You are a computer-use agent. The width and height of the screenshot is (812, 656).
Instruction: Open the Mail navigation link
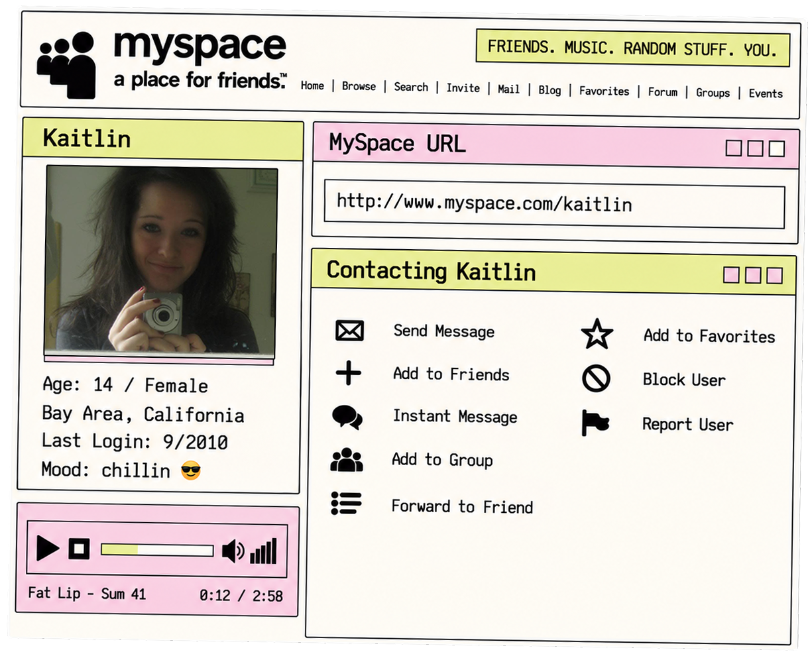(508, 89)
